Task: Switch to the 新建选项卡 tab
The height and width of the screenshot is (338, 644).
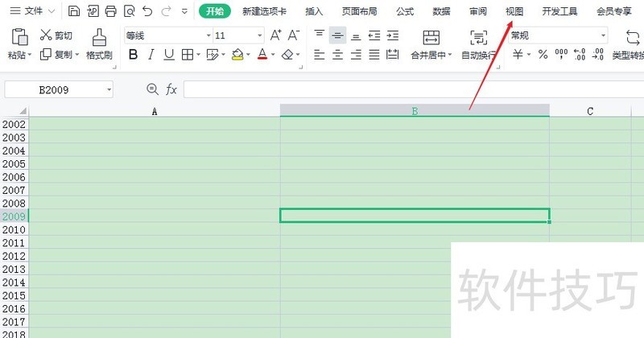Action: point(264,11)
